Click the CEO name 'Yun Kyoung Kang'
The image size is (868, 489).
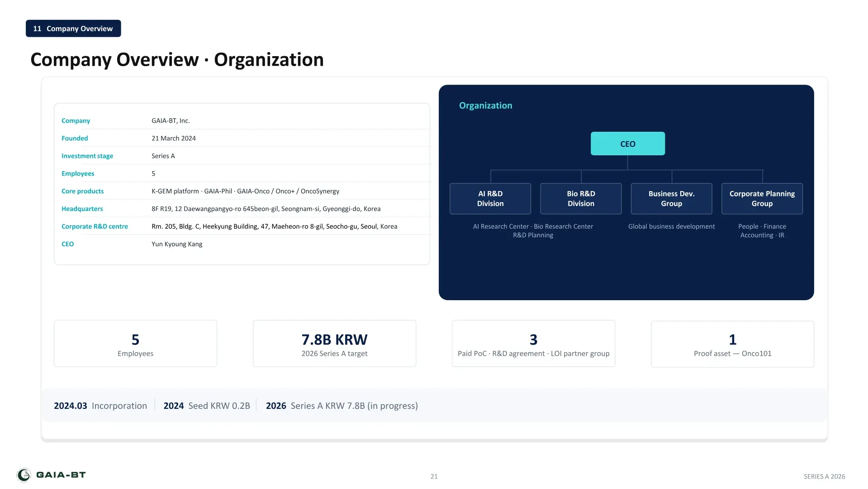pyautogui.click(x=177, y=244)
